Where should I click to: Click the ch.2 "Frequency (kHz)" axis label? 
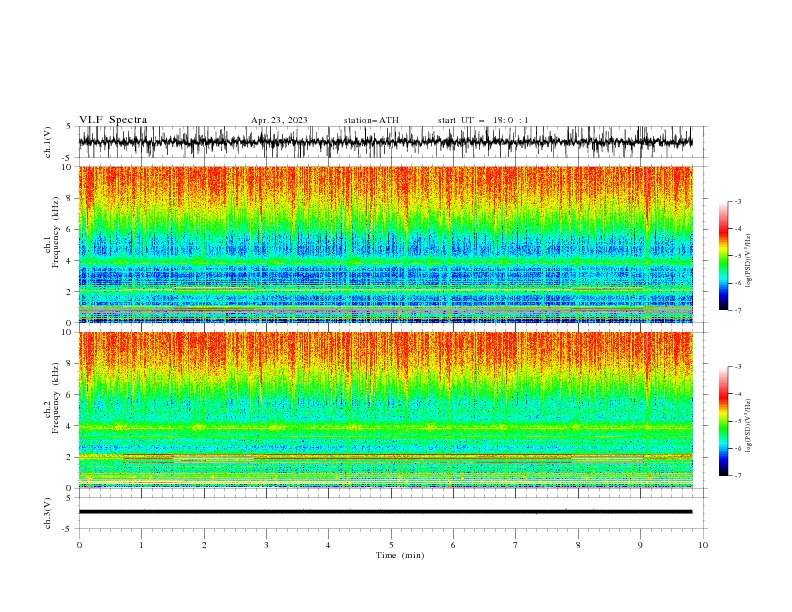click(x=56, y=398)
